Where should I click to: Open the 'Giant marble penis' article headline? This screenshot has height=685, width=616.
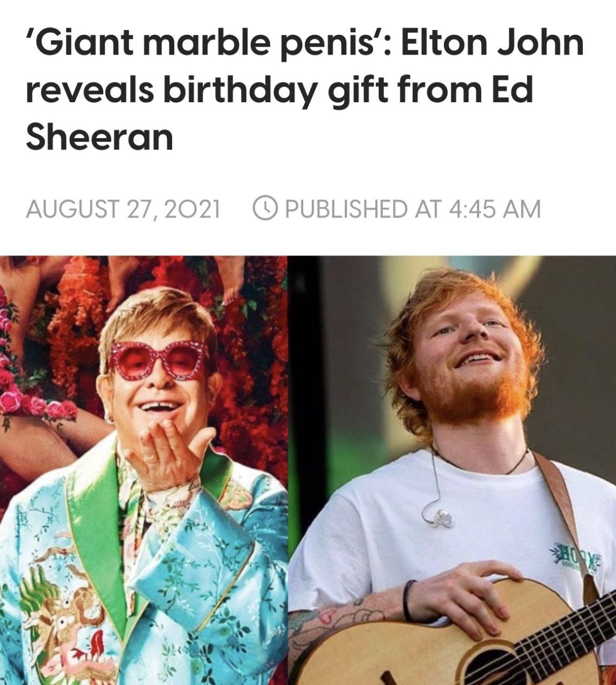[305, 89]
